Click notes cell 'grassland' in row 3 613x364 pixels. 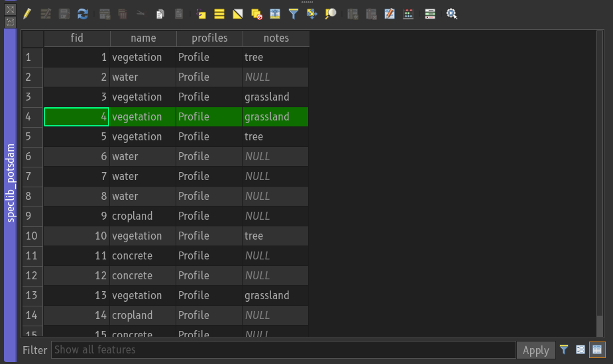(x=275, y=97)
